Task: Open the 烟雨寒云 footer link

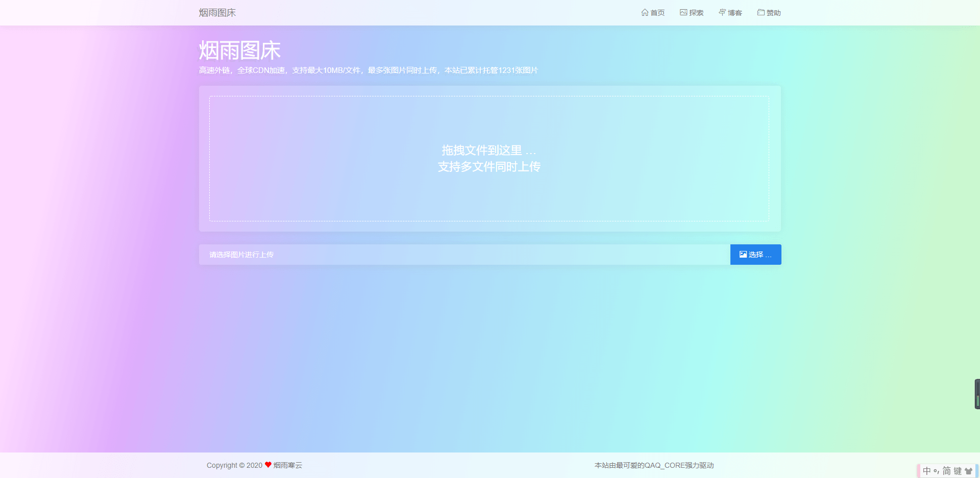Action: [x=288, y=465]
